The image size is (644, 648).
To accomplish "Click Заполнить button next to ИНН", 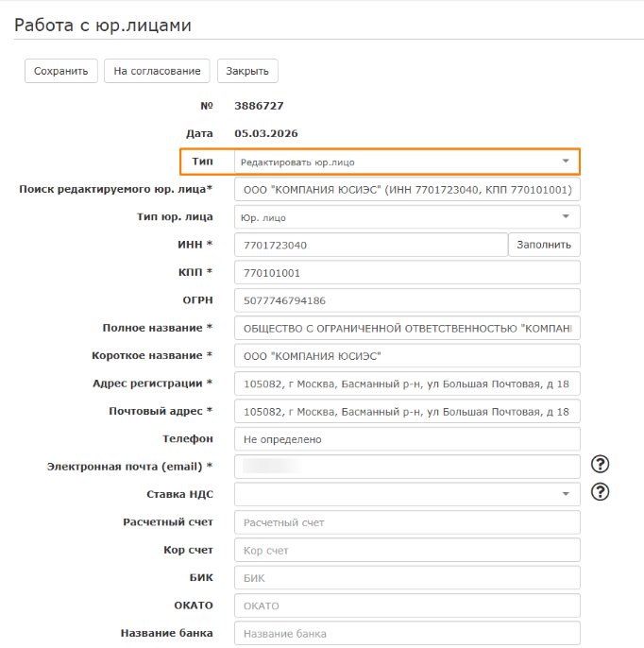I will (544, 245).
